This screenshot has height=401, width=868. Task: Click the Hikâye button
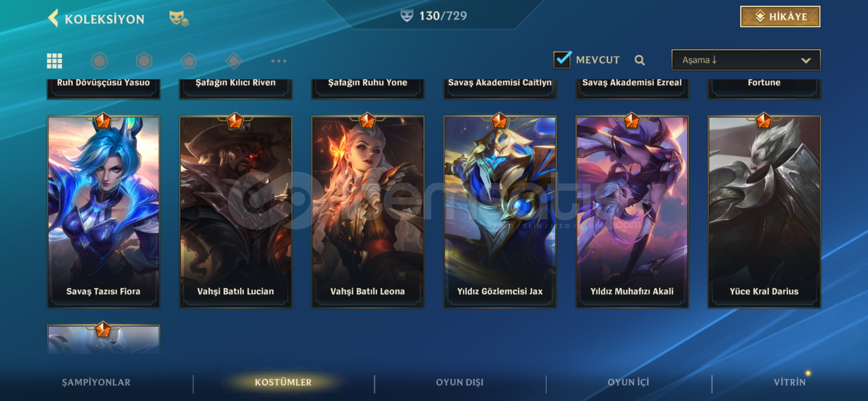780,16
